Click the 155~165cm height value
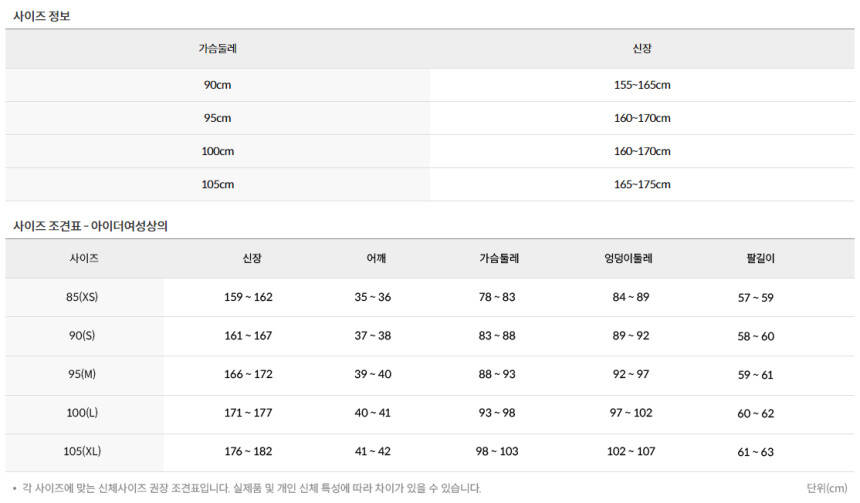Viewport: 860px width, 503px height. point(642,85)
